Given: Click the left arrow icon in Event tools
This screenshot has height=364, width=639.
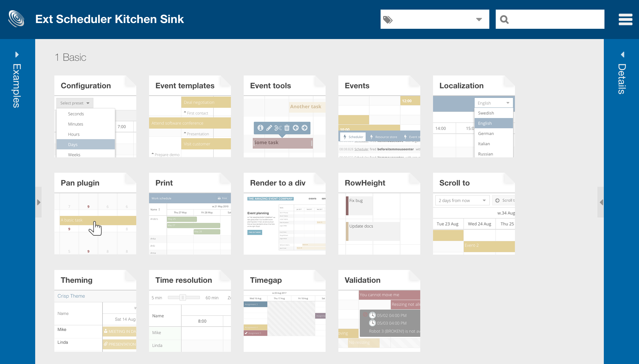Looking at the screenshot, I should pyautogui.click(x=296, y=127).
